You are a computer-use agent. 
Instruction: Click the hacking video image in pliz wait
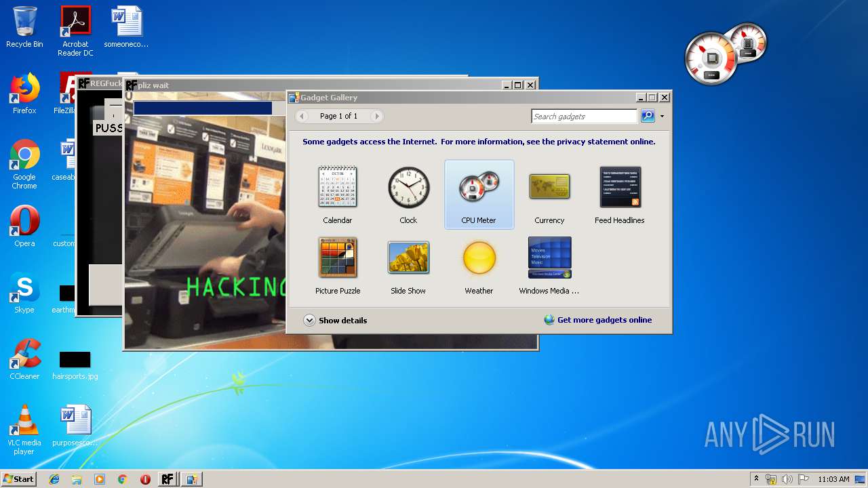(205, 230)
